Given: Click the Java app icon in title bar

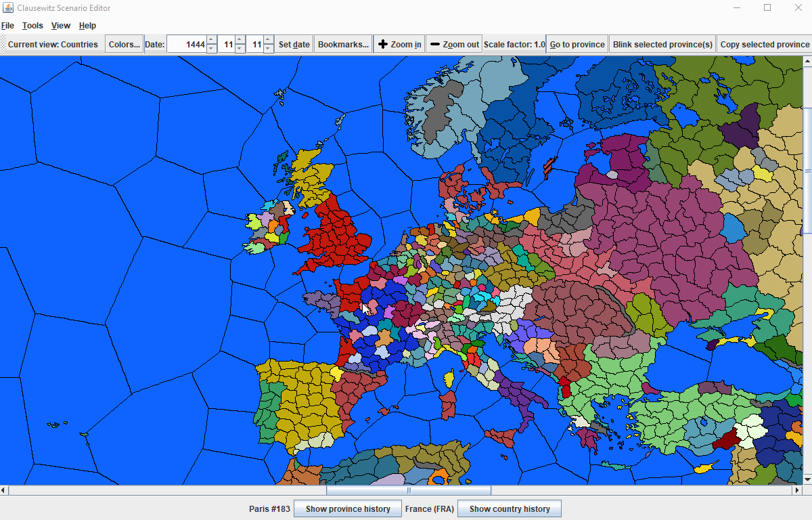Looking at the screenshot, I should (7, 8).
